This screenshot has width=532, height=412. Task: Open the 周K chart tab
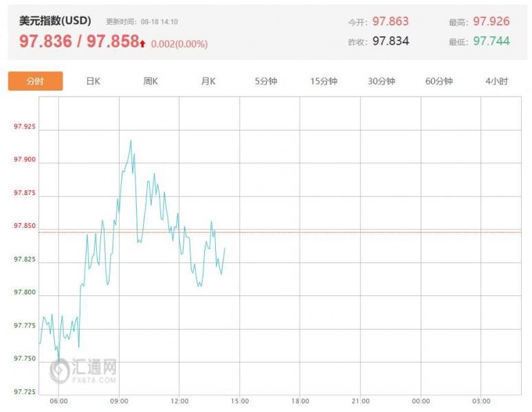[151, 81]
